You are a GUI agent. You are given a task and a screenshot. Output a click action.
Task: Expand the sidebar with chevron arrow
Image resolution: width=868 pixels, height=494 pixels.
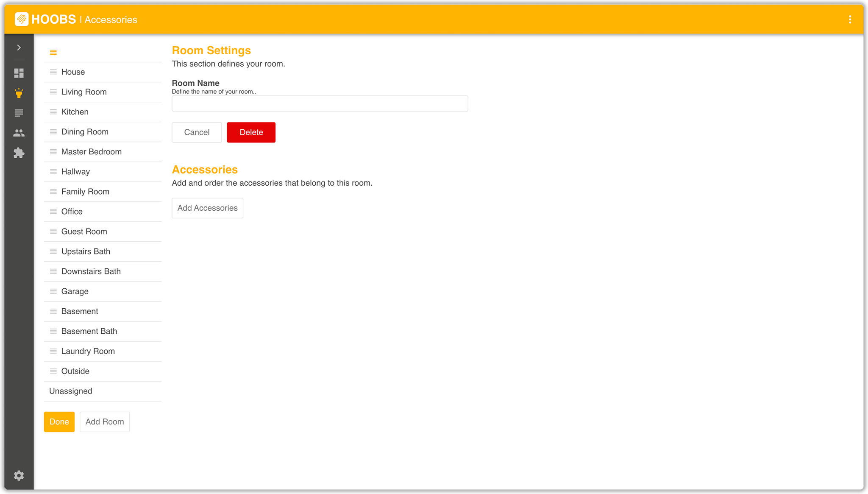pyautogui.click(x=19, y=47)
